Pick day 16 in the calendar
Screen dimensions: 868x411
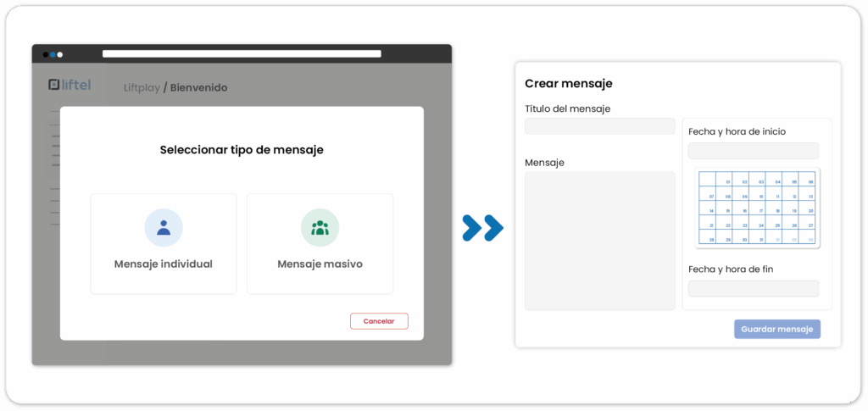coord(741,208)
